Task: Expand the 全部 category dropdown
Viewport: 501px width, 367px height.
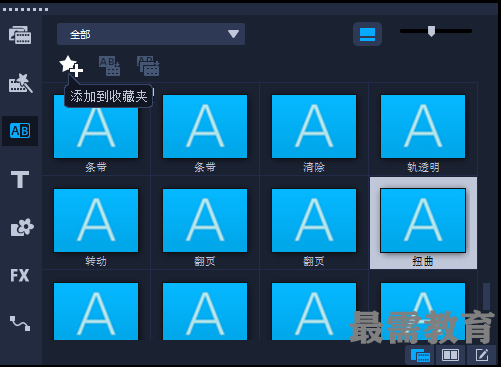Action: click(151, 34)
